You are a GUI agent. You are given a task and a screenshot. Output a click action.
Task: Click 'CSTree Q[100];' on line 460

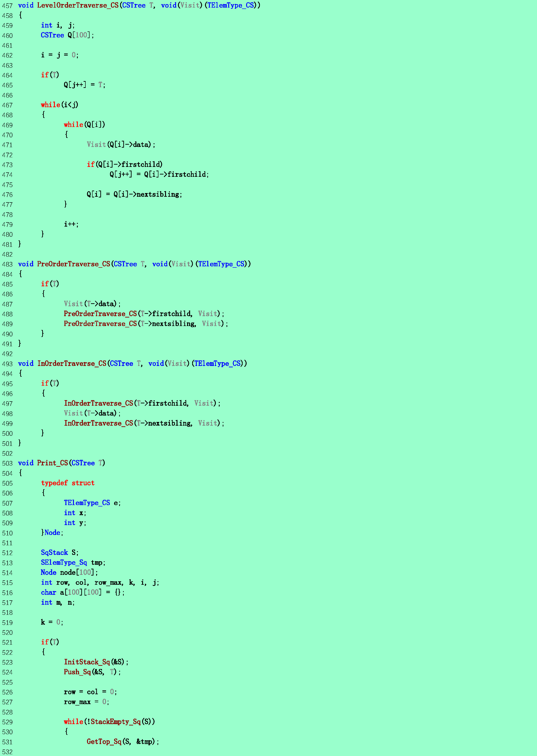[x=67, y=35]
